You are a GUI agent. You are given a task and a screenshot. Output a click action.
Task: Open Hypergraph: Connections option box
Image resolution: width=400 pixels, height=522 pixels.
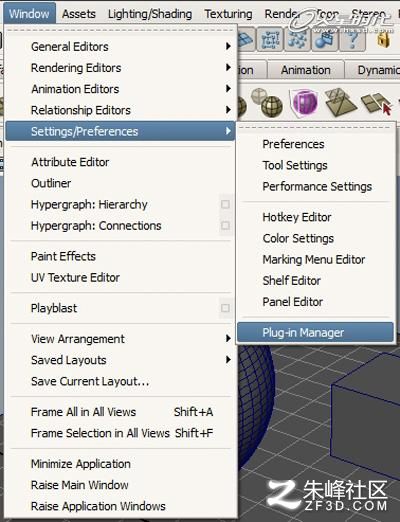[225, 226]
